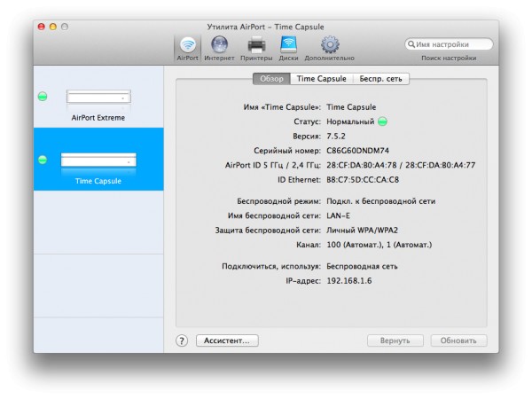Click the Нормальный status text
Viewport: 532px width, 399px height.
point(350,121)
